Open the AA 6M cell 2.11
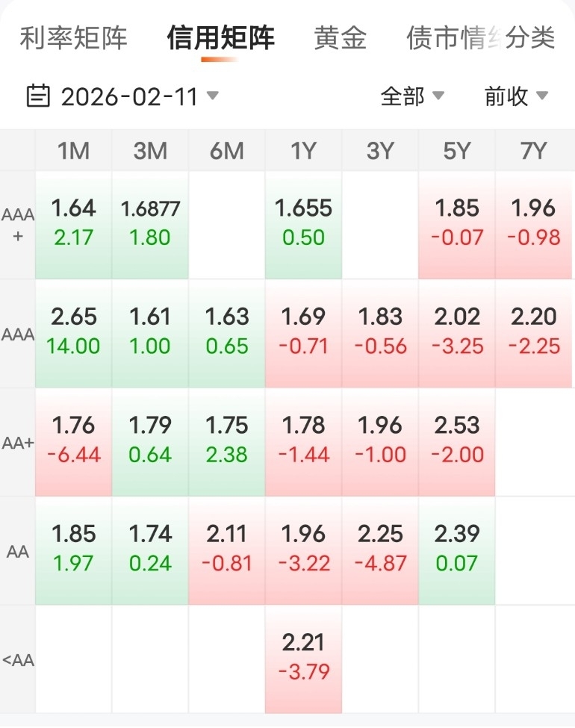The image size is (575, 728). click(227, 550)
